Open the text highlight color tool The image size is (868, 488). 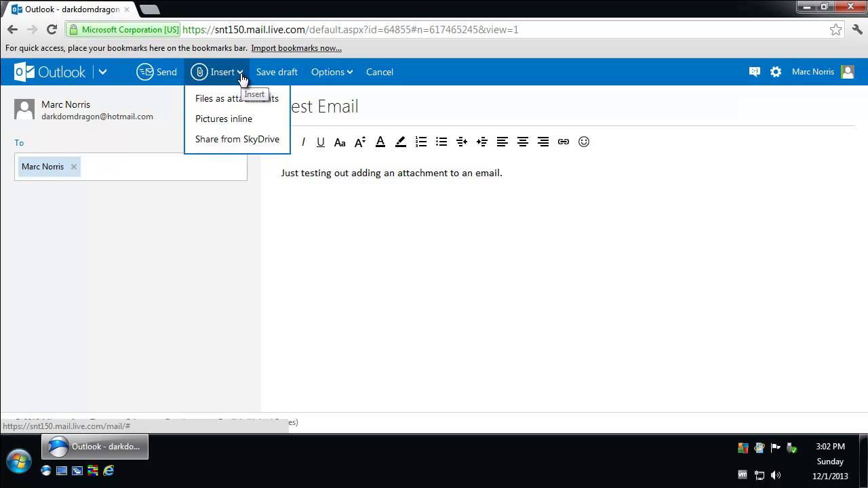point(401,142)
